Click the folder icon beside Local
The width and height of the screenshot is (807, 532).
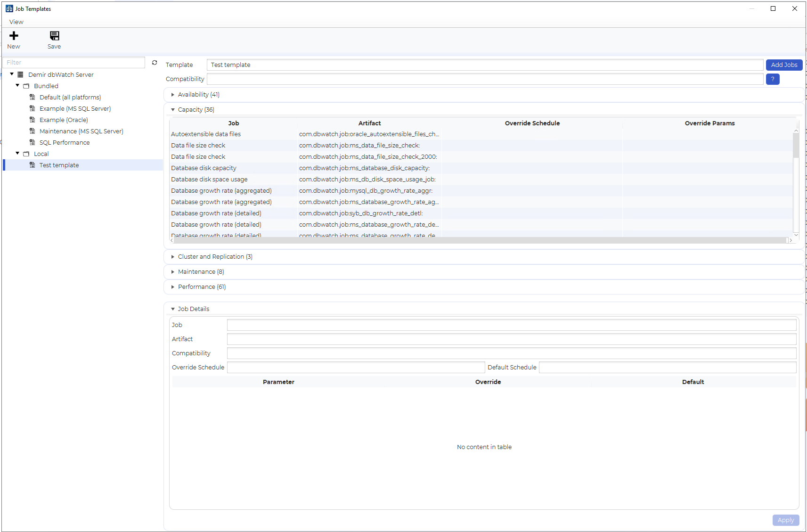pyautogui.click(x=26, y=154)
